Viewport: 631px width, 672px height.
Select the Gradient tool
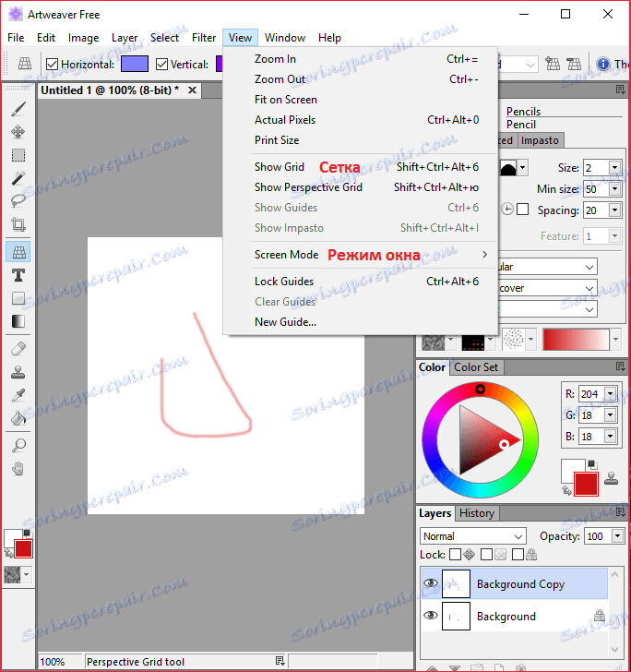(x=18, y=321)
